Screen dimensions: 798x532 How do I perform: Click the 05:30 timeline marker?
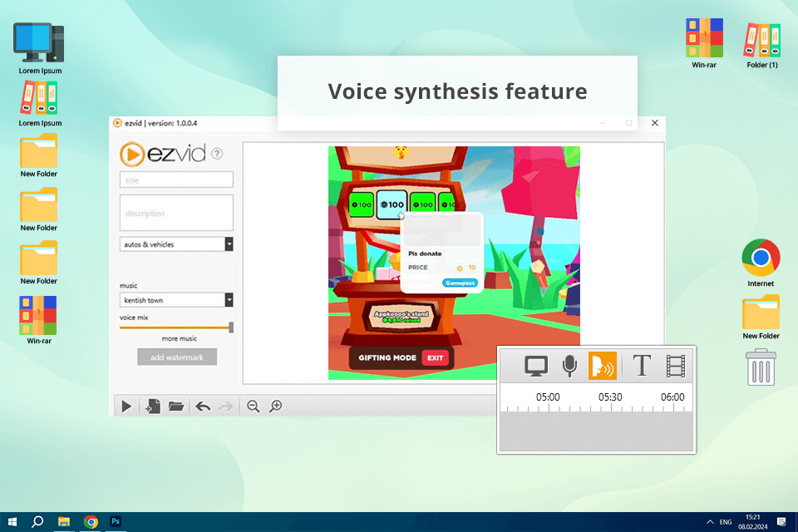(x=610, y=397)
